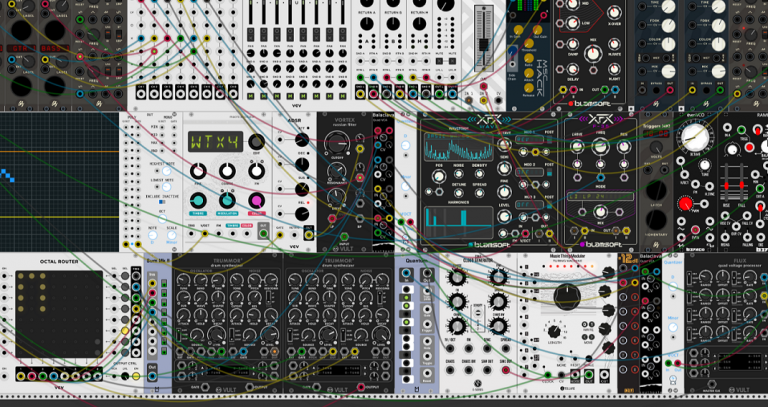Image resolution: width=768 pixels, height=407 pixels.
Task: Toggle the yellow EN button on Octal Router
Action: [136, 376]
